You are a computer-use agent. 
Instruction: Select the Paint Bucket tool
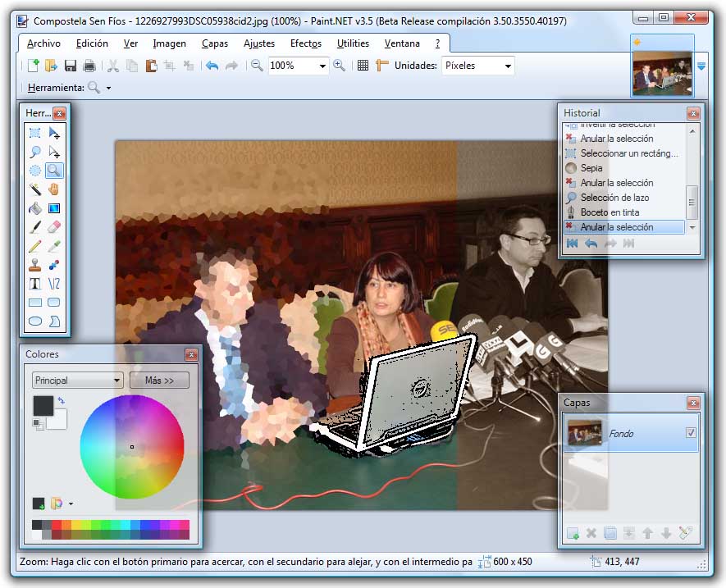pyautogui.click(x=35, y=208)
